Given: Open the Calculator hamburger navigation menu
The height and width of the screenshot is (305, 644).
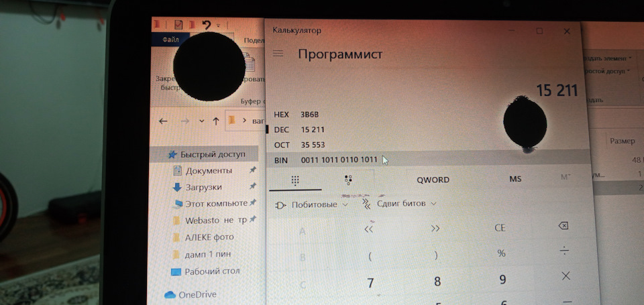Looking at the screenshot, I should click(278, 54).
